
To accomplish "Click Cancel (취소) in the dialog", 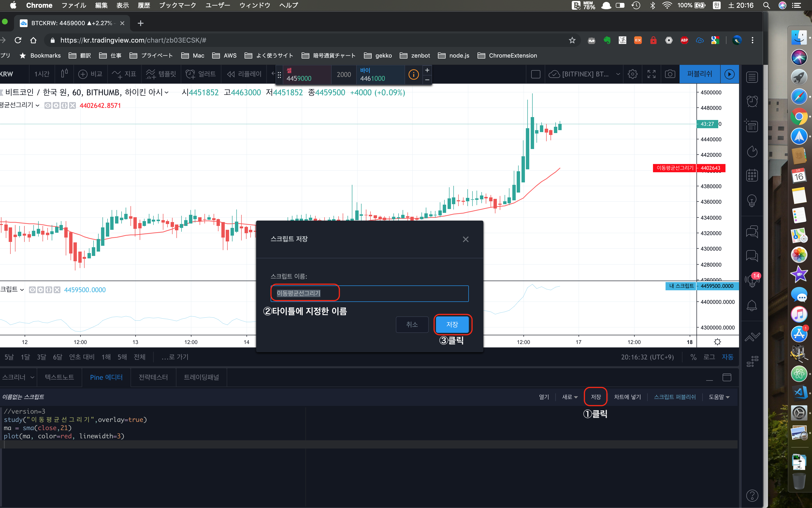I will pos(412,324).
